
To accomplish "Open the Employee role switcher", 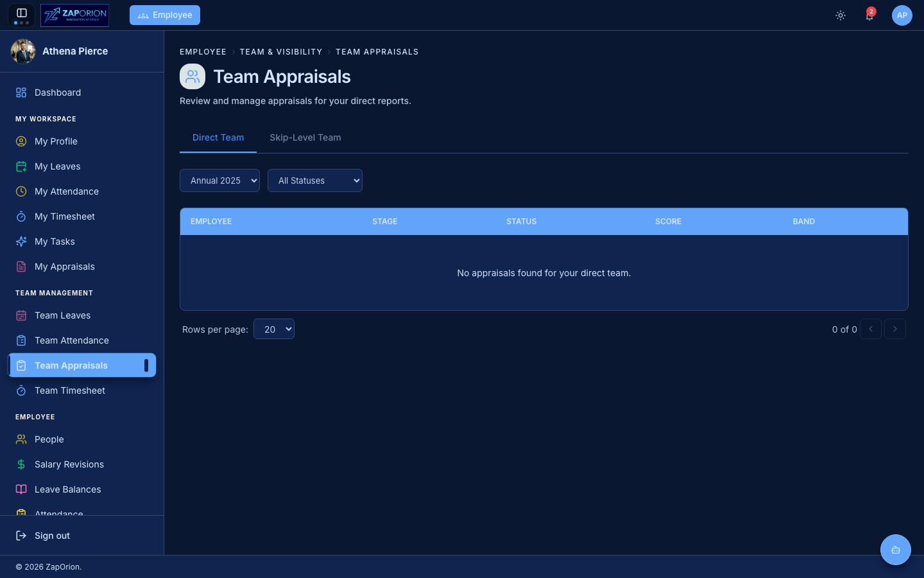I will point(165,15).
